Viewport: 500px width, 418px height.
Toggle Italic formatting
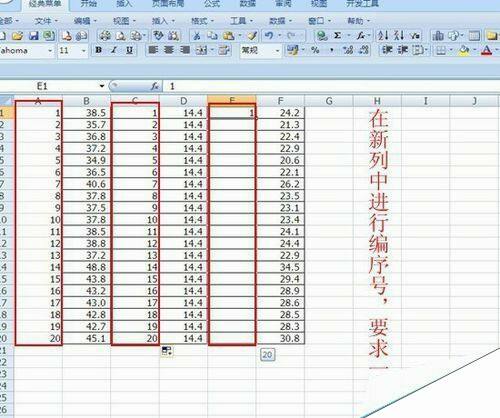click(114, 50)
